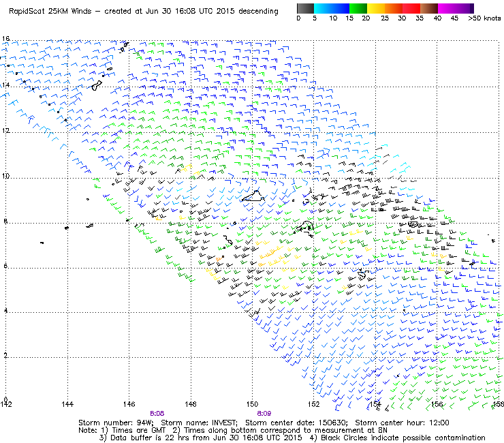Click the legend label '35'
Screen dimensions: 504x443
click(x=420, y=18)
